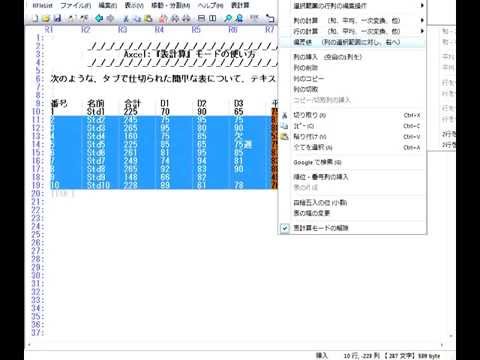Open the 表示 menu

point(134,5)
